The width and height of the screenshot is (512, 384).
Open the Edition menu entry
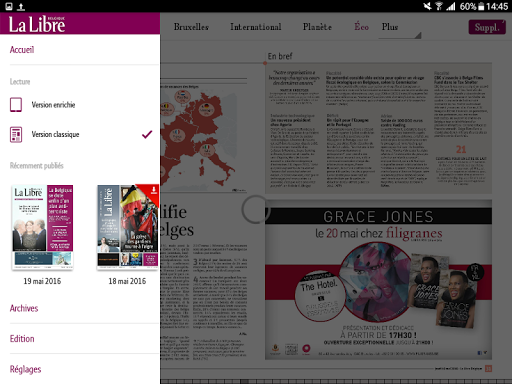coord(22,339)
